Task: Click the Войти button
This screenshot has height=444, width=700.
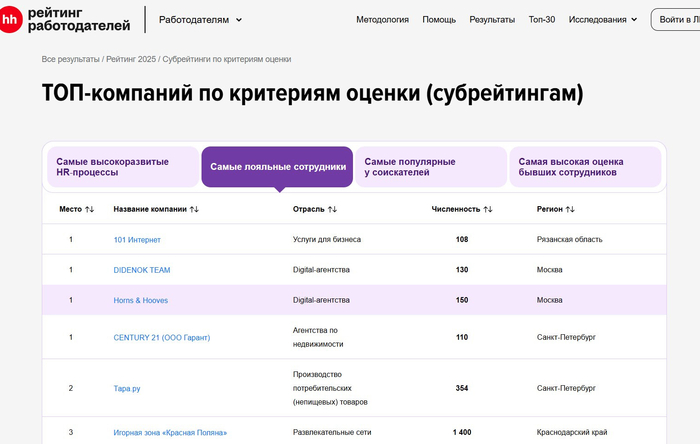Action: [x=675, y=20]
